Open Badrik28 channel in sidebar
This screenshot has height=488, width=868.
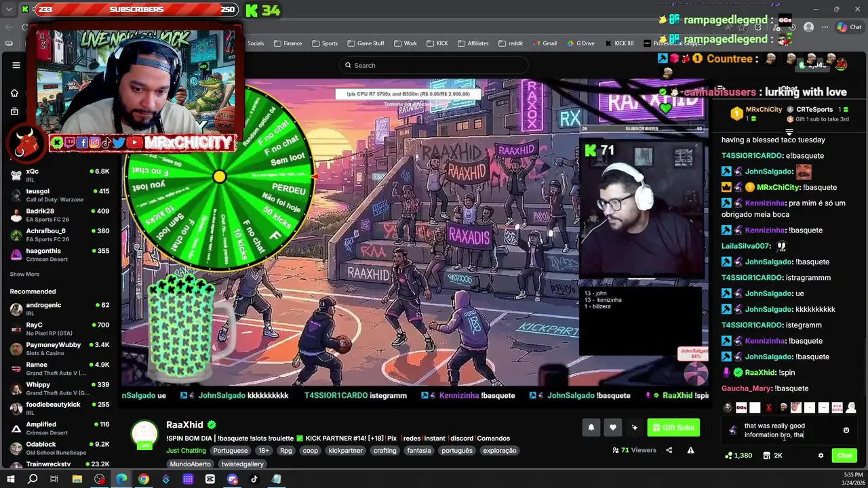pos(60,215)
